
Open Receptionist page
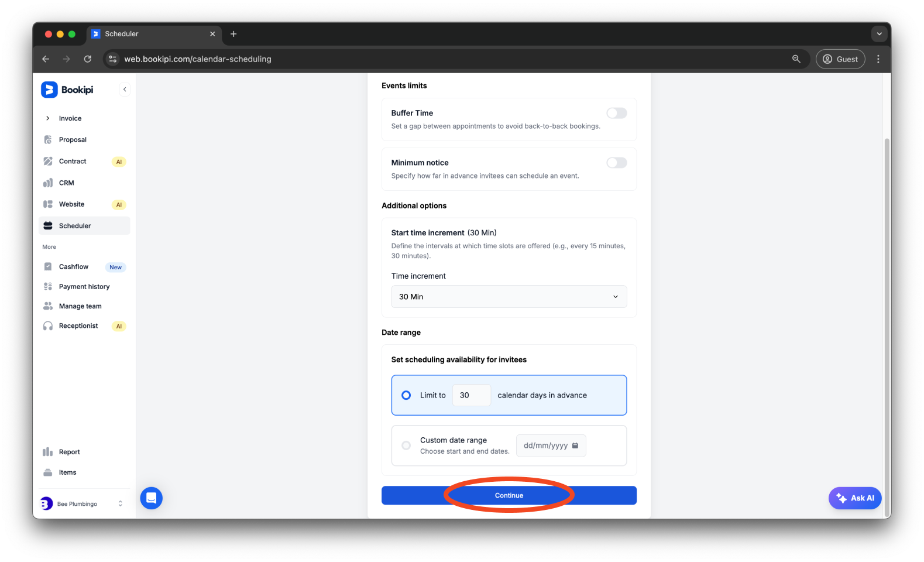[x=78, y=326]
